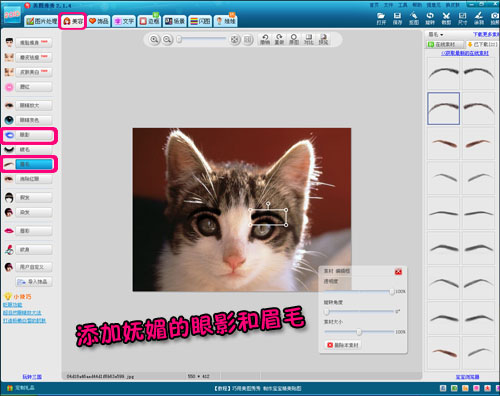Click the pink icon in bottom status bar
Image resolution: width=500 pixels, height=396 pixels.
pos(477,388)
